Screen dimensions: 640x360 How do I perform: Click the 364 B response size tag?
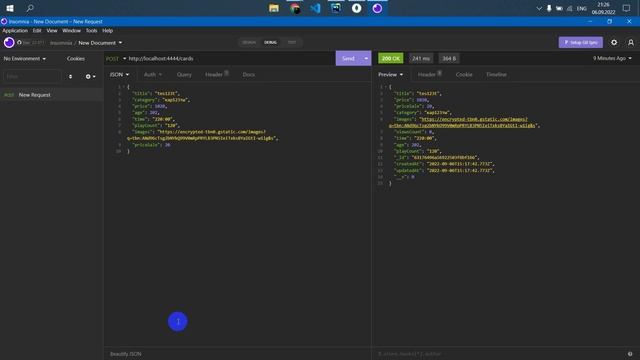(x=449, y=58)
